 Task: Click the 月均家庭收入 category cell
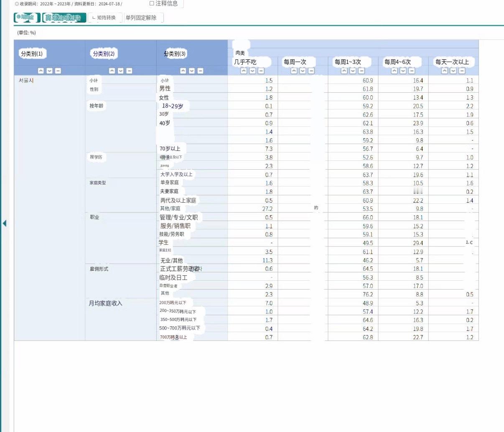[105, 303]
